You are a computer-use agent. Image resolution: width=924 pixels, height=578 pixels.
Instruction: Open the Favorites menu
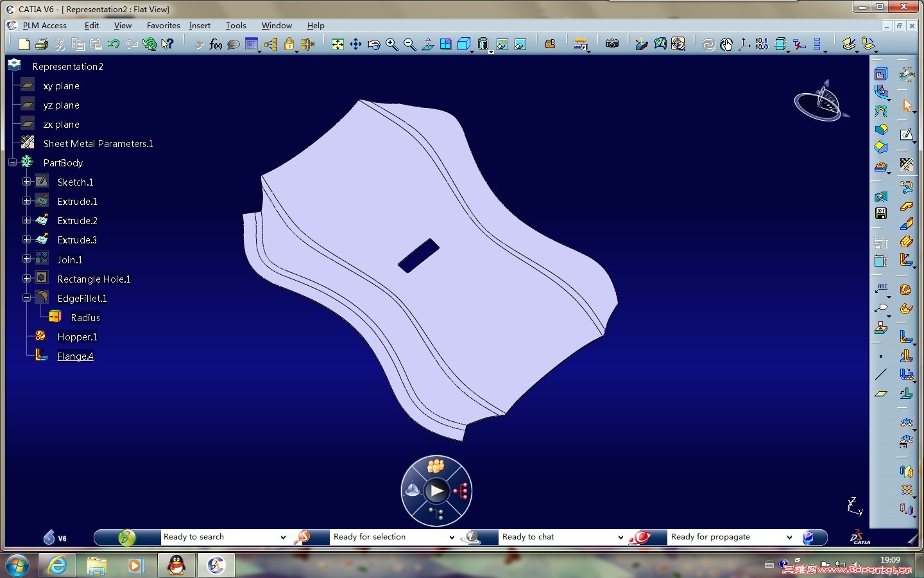point(163,26)
